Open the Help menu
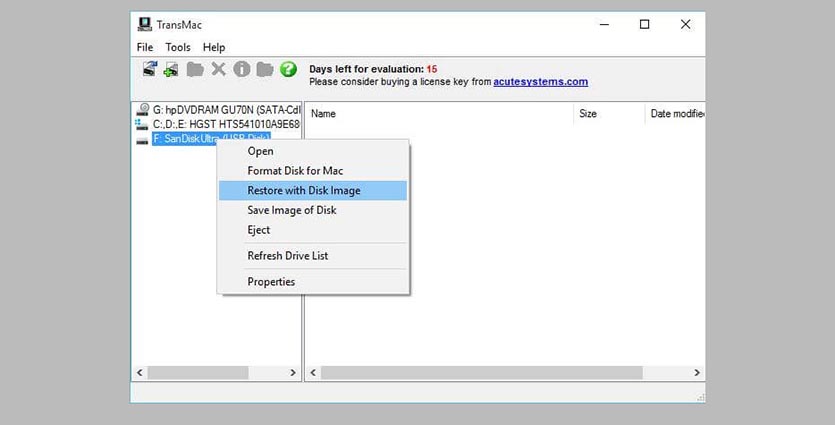The image size is (835, 425). 214,47
